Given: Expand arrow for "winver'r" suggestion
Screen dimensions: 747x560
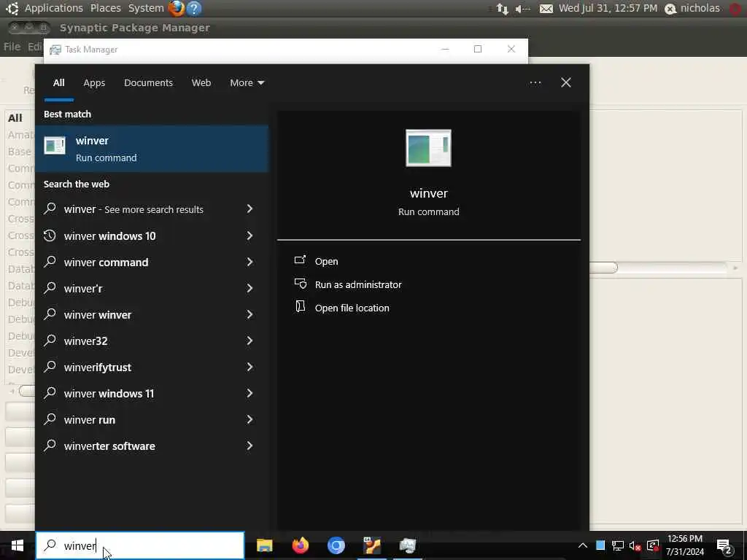Looking at the screenshot, I should [x=249, y=288].
